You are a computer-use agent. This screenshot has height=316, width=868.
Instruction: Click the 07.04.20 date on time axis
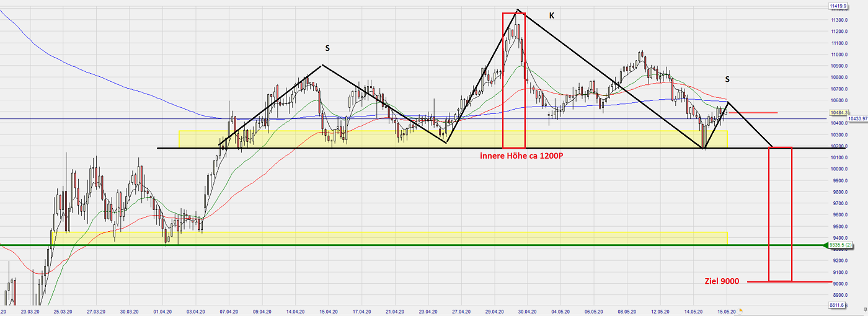229,312
